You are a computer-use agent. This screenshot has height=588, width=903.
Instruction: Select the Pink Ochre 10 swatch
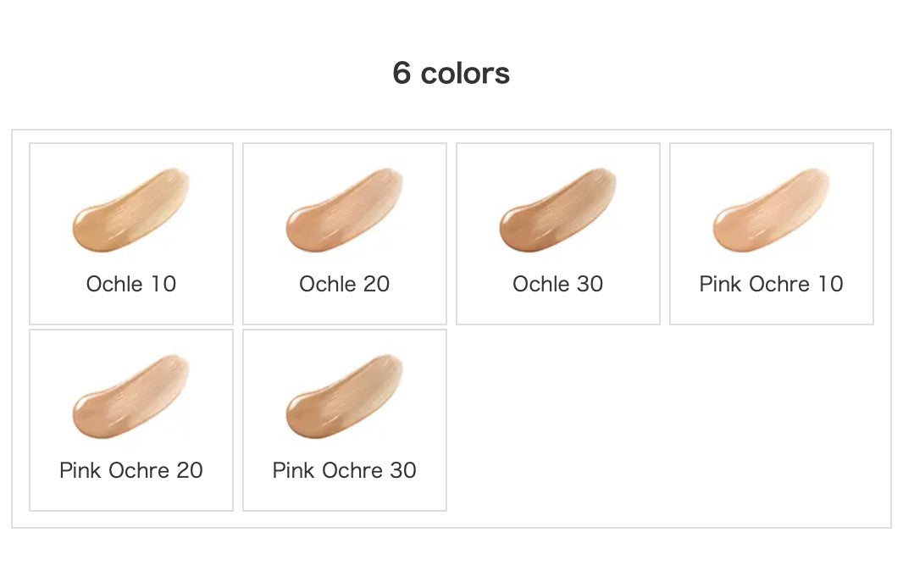click(x=771, y=209)
